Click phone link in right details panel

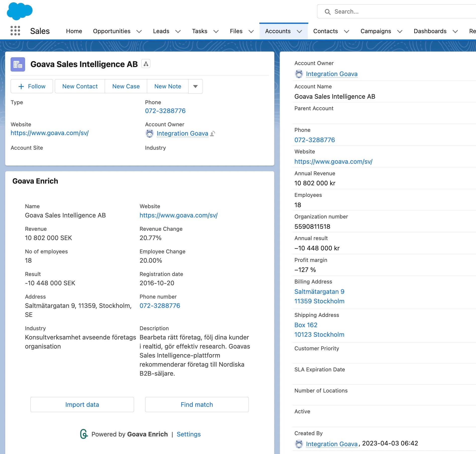[x=315, y=140]
